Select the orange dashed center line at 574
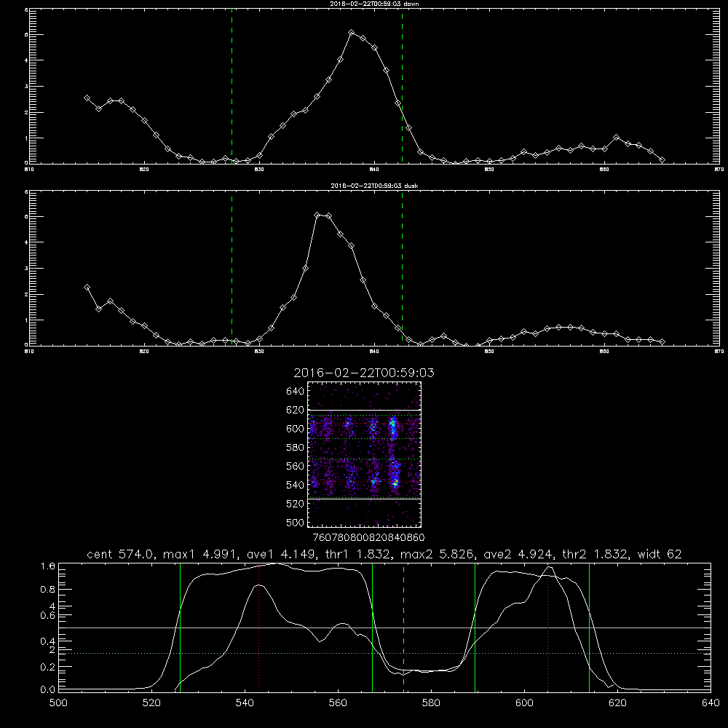This screenshot has height=728, width=728. click(x=403, y=628)
